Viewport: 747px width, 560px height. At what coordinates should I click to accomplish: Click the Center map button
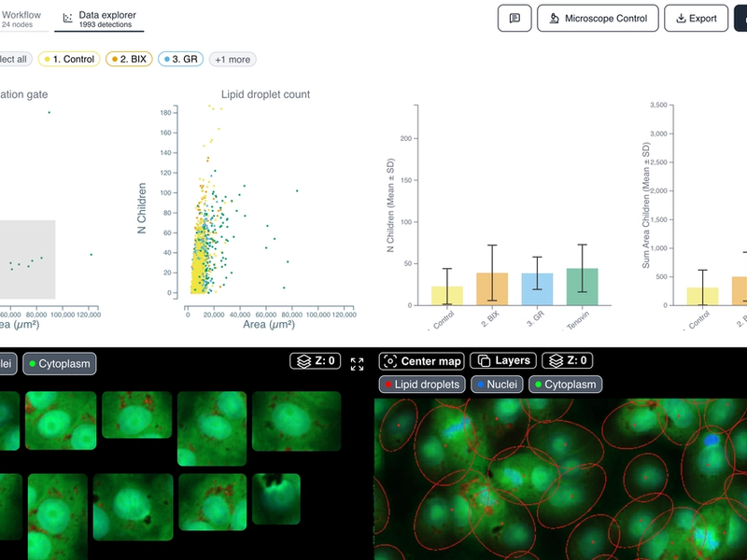click(422, 361)
